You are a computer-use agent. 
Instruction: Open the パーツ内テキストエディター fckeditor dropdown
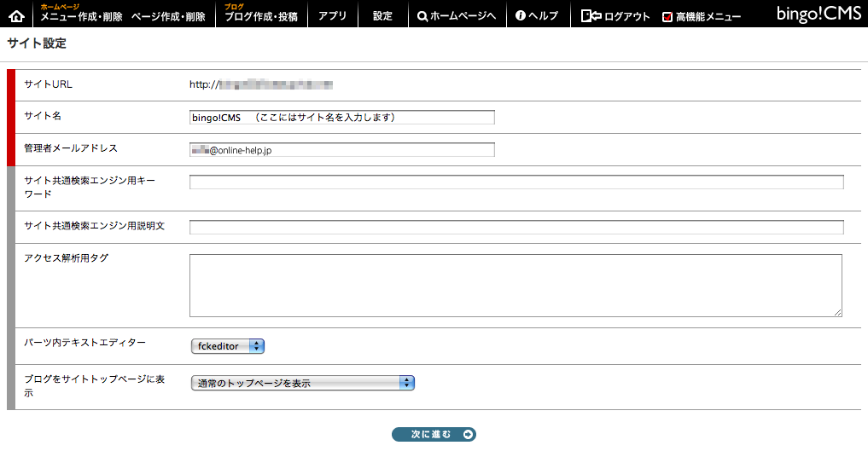(x=228, y=346)
